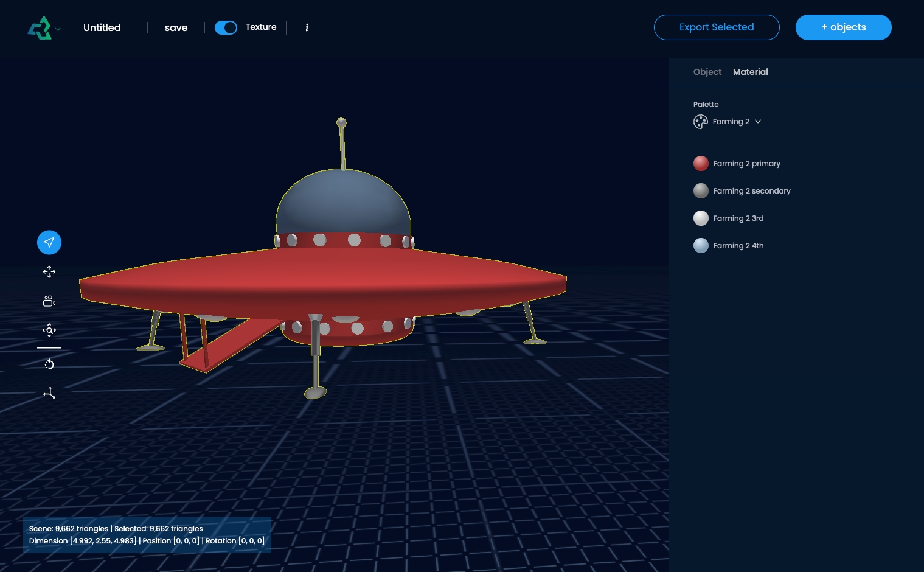Screen dimensions: 924x572
Task: Click save in the top bar
Action: coord(176,27)
